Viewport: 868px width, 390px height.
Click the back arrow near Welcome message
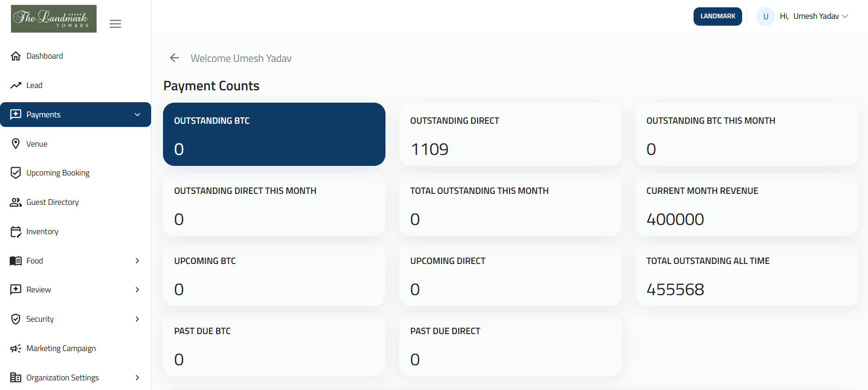coord(174,58)
